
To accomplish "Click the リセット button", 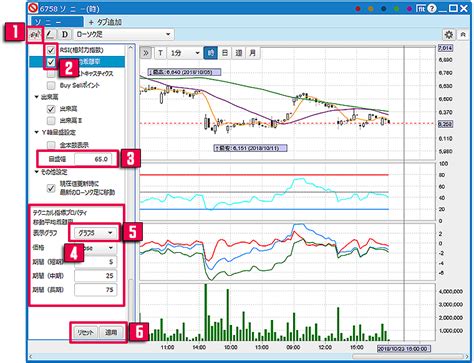I will pos(86,332).
